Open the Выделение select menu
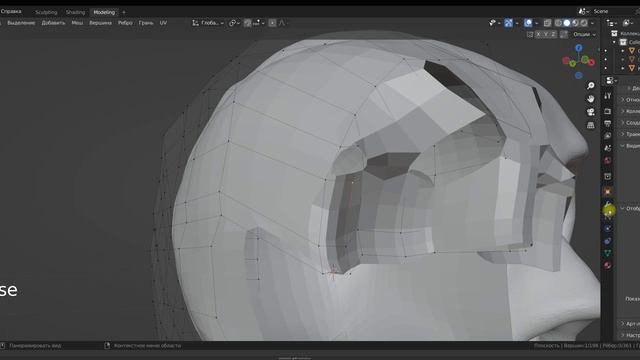Screen dimensions: 640x360 coord(21,23)
